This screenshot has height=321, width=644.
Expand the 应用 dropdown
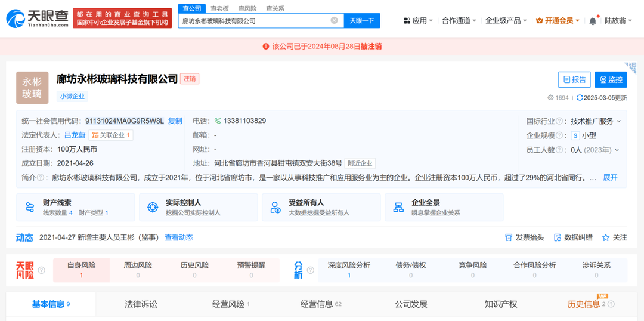point(431,20)
